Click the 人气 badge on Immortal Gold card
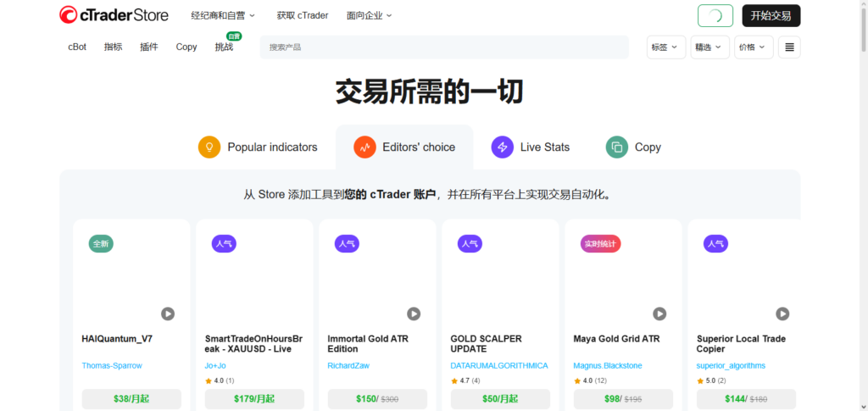This screenshot has height=411, width=868. 347,243
